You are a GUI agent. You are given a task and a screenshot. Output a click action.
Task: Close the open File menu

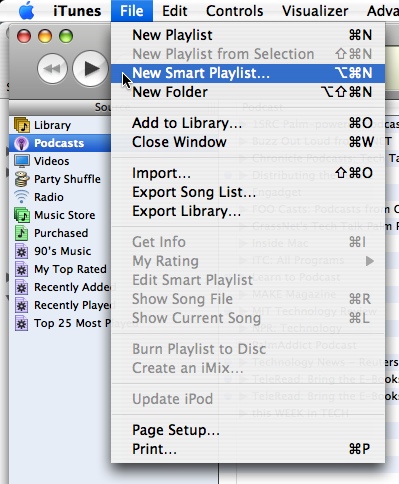pyautogui.click(x=132, y=11)
